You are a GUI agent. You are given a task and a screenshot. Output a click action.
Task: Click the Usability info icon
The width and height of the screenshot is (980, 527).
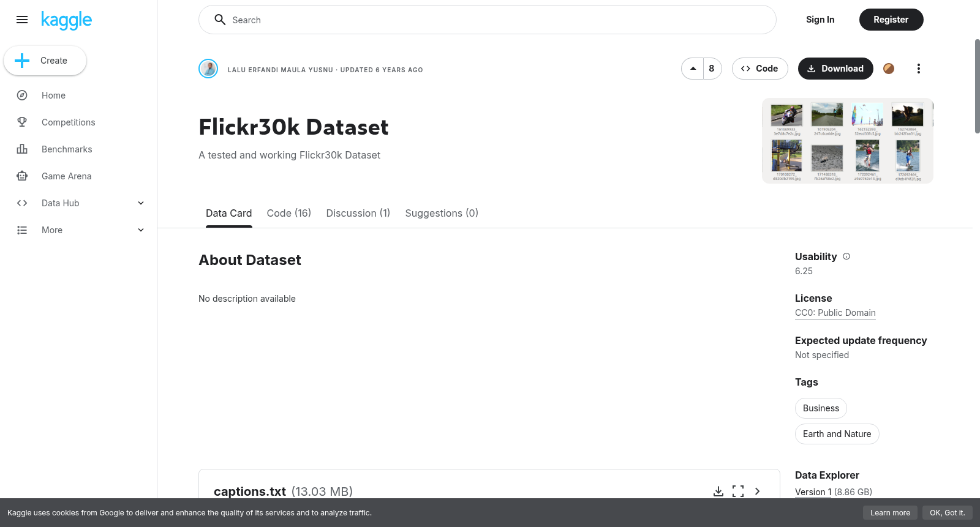pos(846,256)
